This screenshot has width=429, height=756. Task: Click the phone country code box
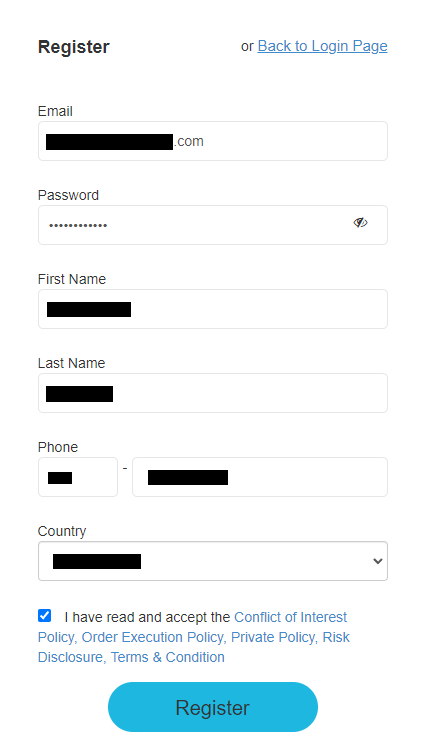78,477
